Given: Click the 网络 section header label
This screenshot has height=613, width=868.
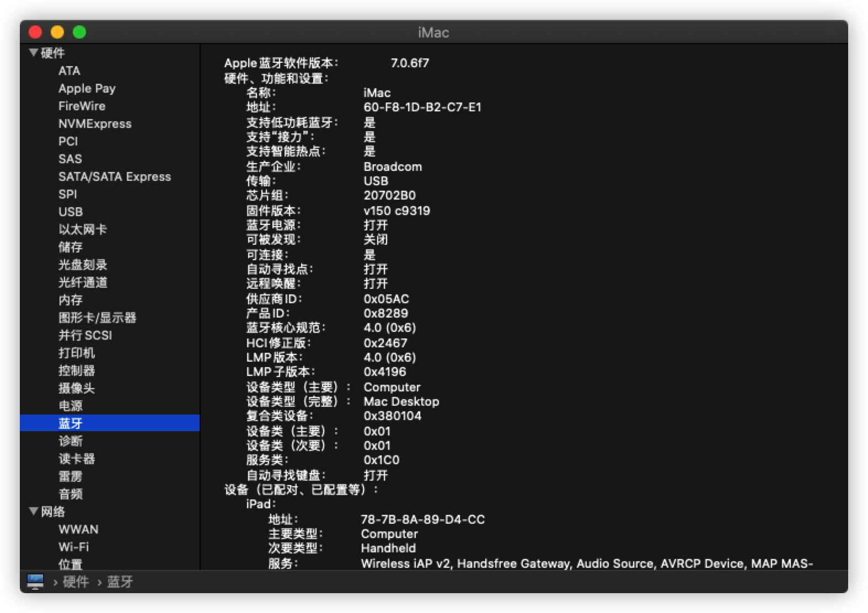Looking at the screenshot, I should tap(53, 512).
